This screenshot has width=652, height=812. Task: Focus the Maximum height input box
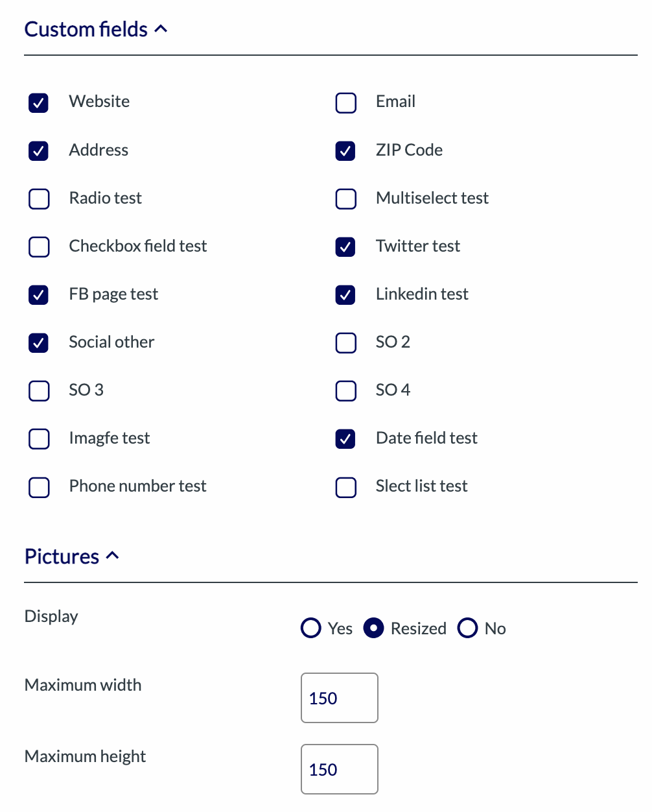(x=339, y=769)
